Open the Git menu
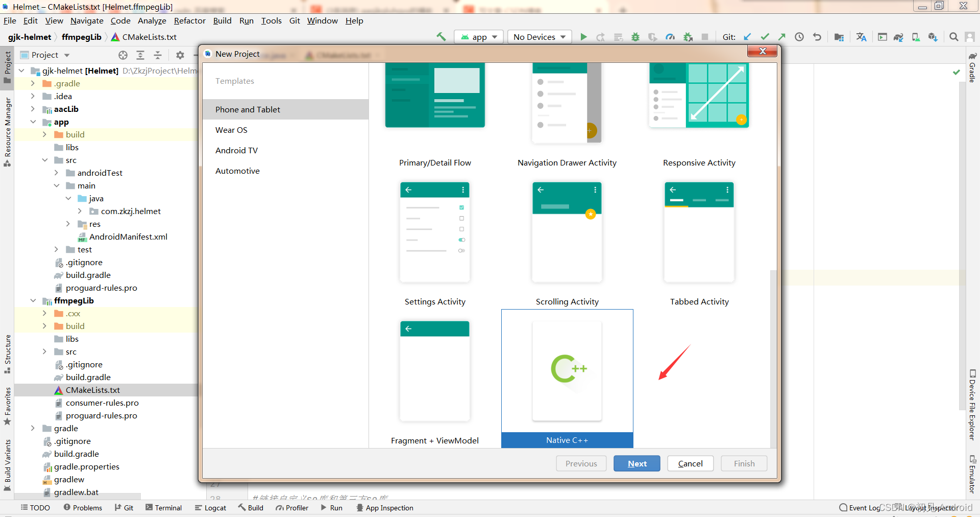The width and height of the screenshot is (980, 517). pos(295,20)
